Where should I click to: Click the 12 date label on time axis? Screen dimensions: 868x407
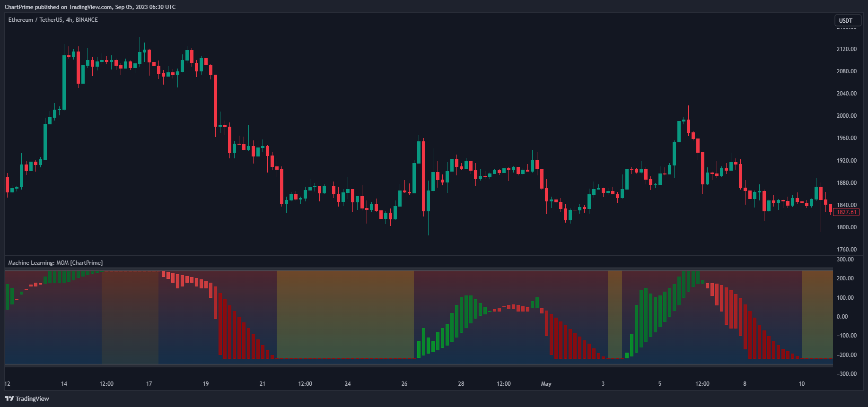pyautogui.click(x=7, y=384)
